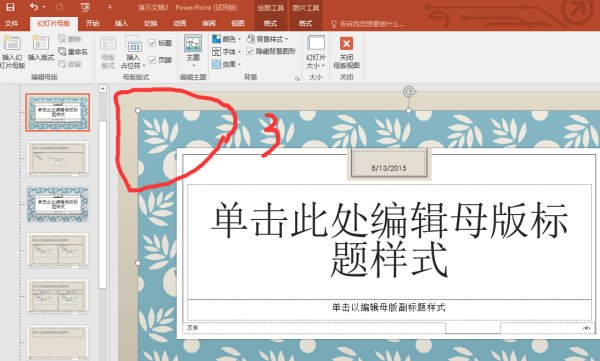Switch to the 视图 (View) tab
Viewport: 600px width, 361px height.
tap(238, 23)
